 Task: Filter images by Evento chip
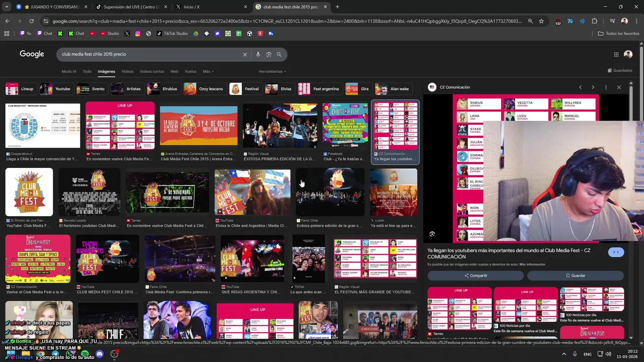[92, 89]
